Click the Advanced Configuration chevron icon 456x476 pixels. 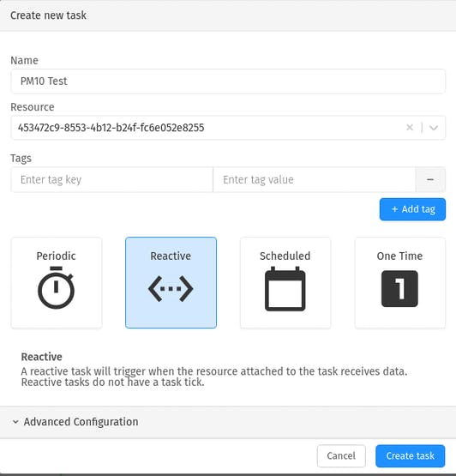(15, 422)
